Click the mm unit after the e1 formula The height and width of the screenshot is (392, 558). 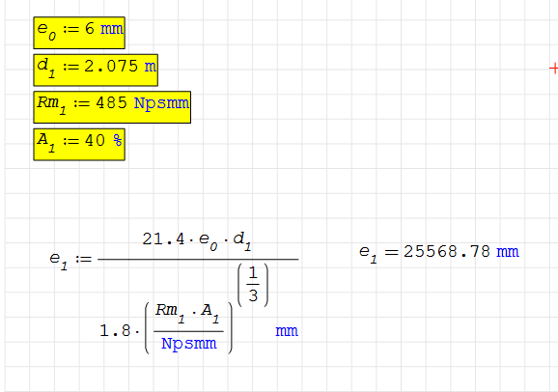point(287,331)
